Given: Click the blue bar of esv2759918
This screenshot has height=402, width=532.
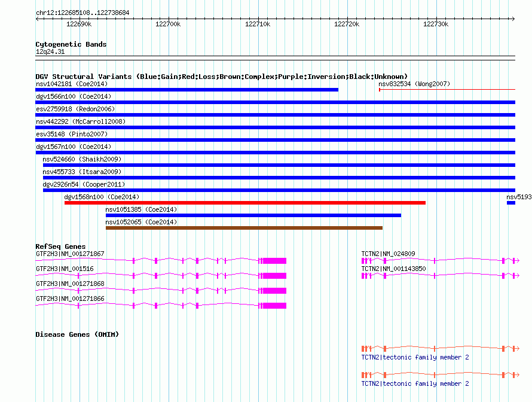Looking at the screenshot, I should coord(276,115).
